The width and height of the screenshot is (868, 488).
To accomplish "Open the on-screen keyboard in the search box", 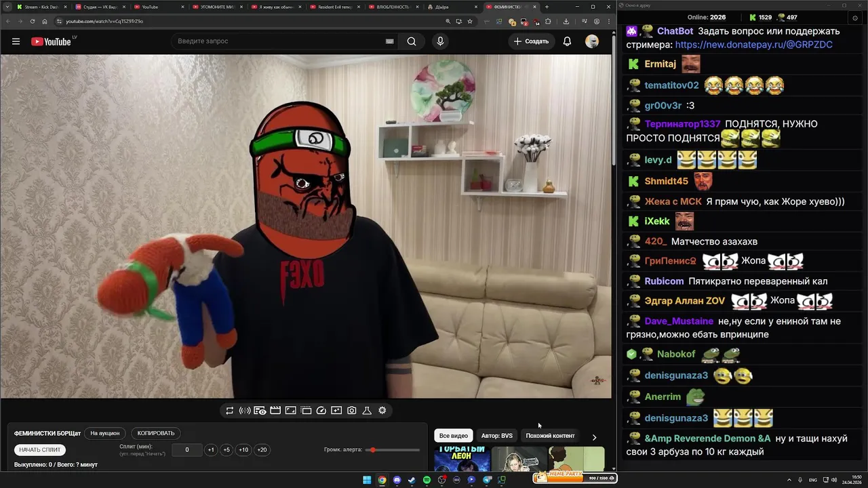I will coord(389,41).
